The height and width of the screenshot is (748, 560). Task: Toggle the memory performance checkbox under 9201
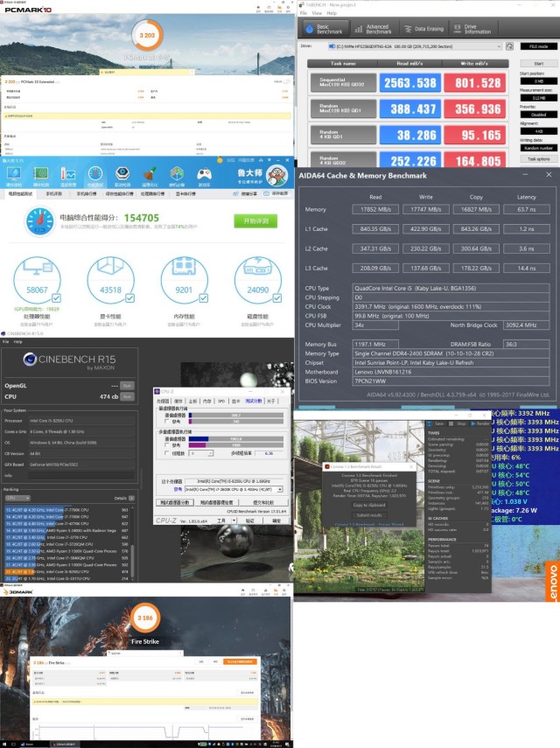[204, 298]
